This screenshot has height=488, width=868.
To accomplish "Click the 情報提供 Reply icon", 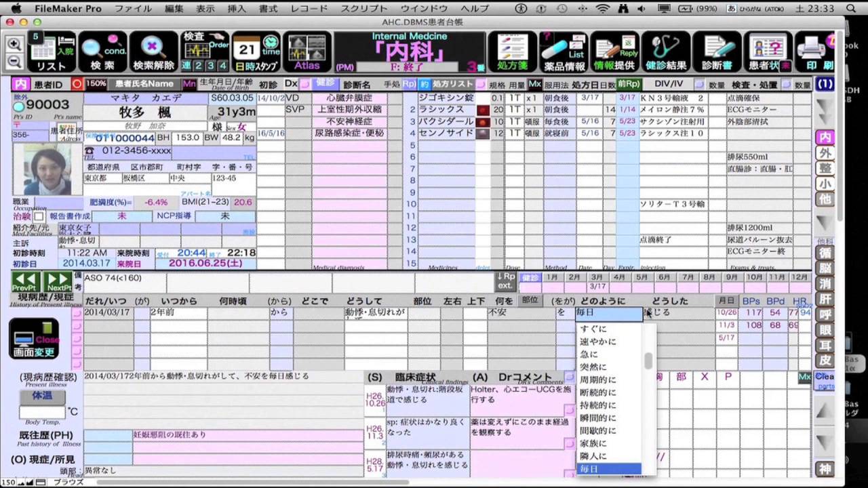I will point(614,52).
